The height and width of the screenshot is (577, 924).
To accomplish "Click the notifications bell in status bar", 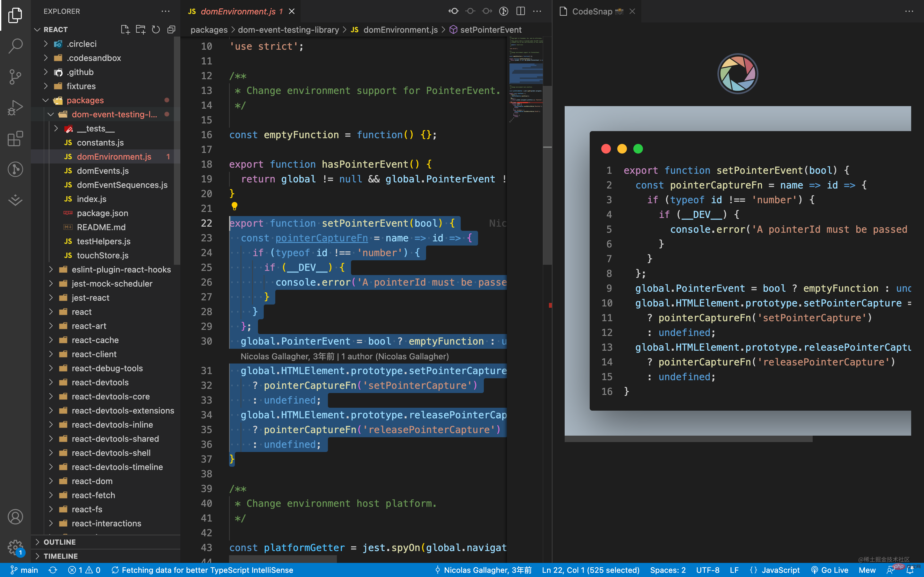I will tap(910, 570).
